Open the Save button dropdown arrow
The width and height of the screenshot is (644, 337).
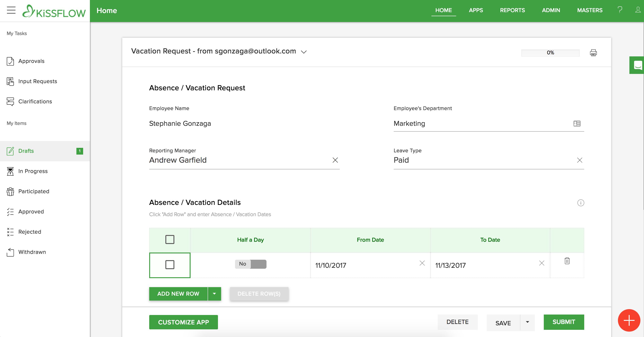click(527, 322)
